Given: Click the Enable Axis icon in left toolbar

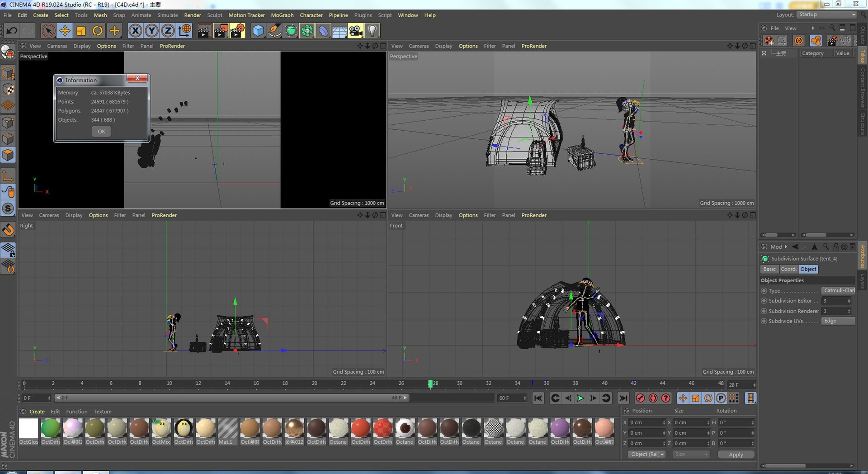Looking at the screenshot, I should [8, 175].
